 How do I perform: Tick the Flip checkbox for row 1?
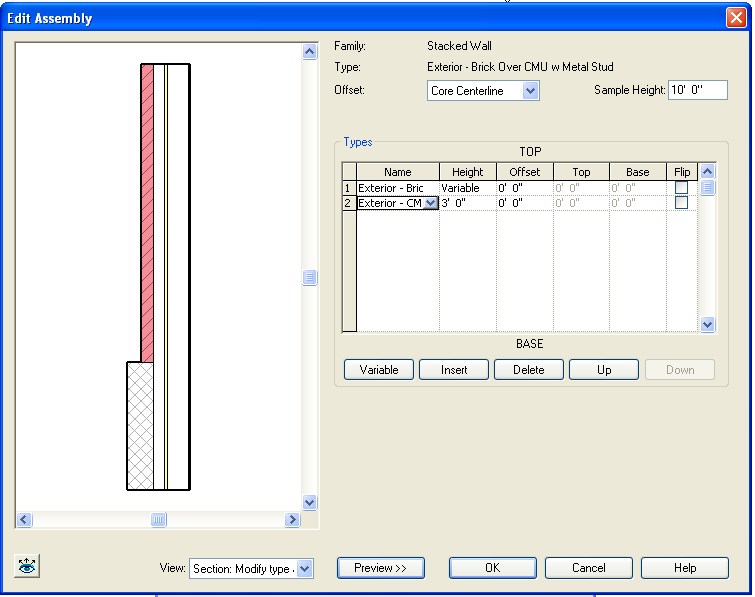tap(681, 187)
